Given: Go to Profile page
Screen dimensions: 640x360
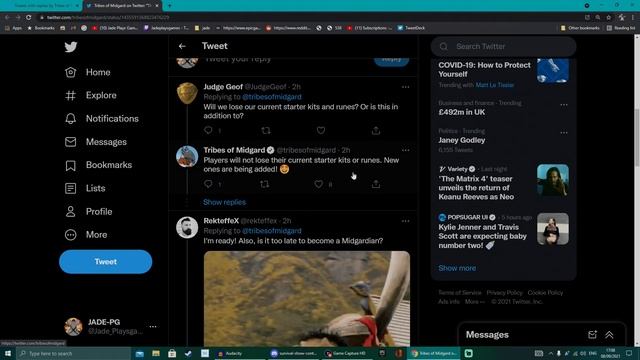Looking at the screenshot, I should pos(88,212).
